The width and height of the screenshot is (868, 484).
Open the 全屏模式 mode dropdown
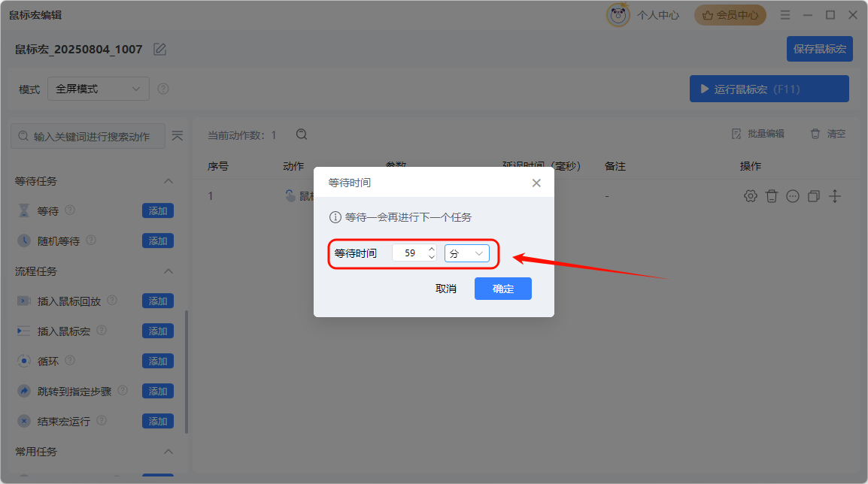click(x=99, y=89)
